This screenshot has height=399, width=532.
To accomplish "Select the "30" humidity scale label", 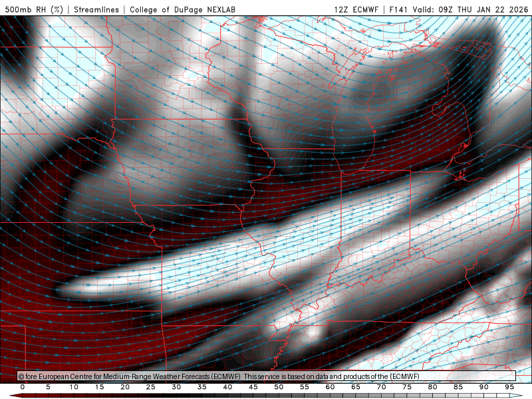I will tap(176, 387).
